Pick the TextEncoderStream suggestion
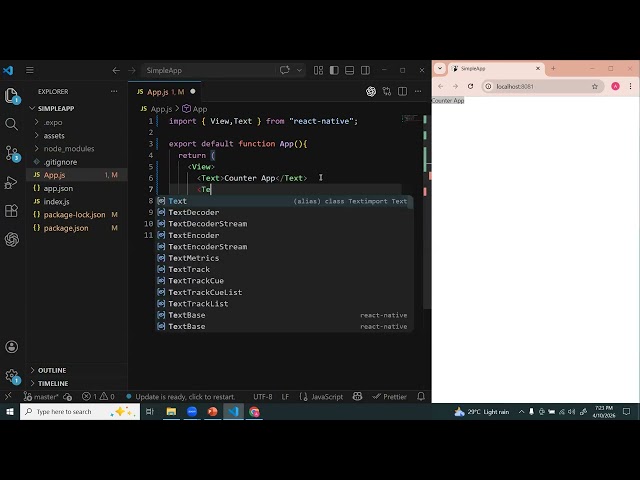 point(284,247)
